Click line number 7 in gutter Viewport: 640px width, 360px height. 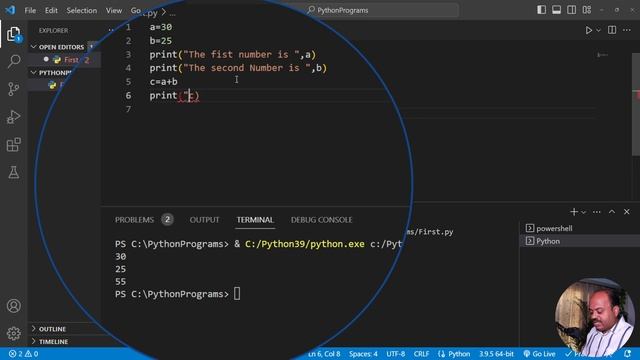(129, 109)
